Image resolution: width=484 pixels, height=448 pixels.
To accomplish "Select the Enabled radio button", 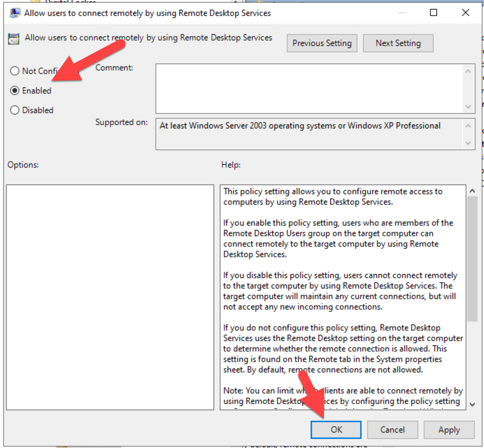I will point(15,91).
